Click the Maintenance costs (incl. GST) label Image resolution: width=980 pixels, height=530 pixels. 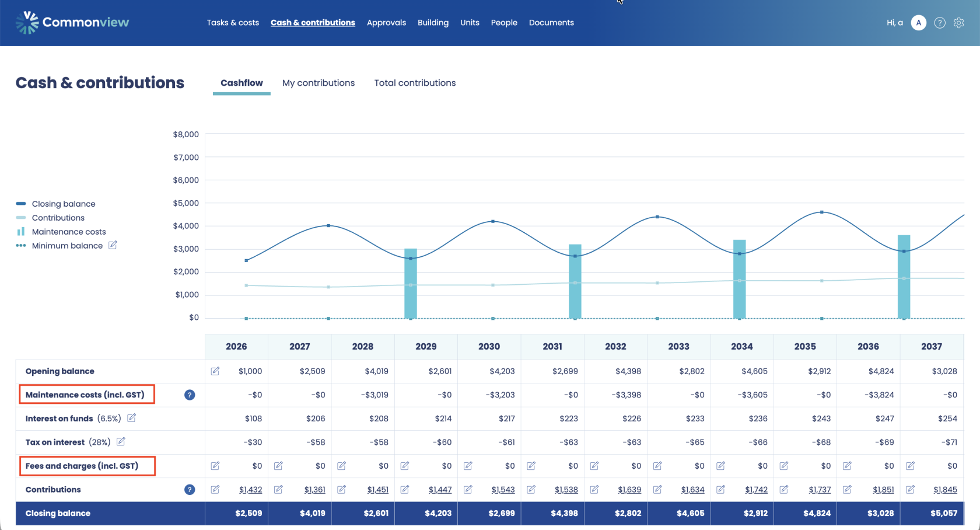point(85,395)
